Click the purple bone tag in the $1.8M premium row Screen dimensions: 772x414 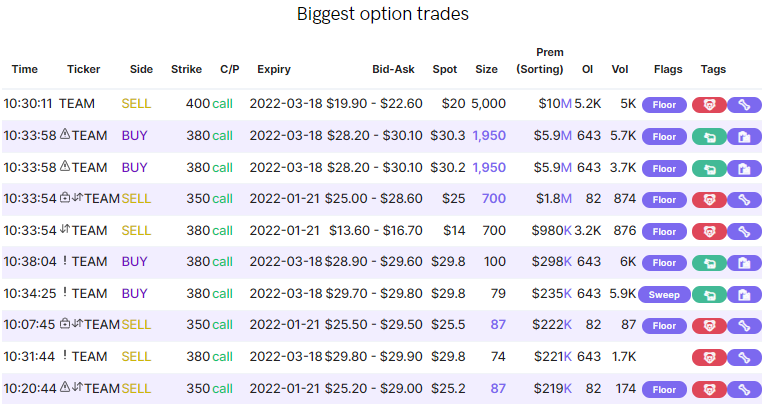(743, 199)
